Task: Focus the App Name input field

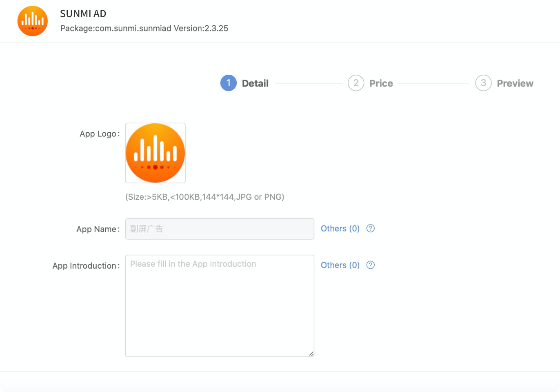Action: [220, 229]
